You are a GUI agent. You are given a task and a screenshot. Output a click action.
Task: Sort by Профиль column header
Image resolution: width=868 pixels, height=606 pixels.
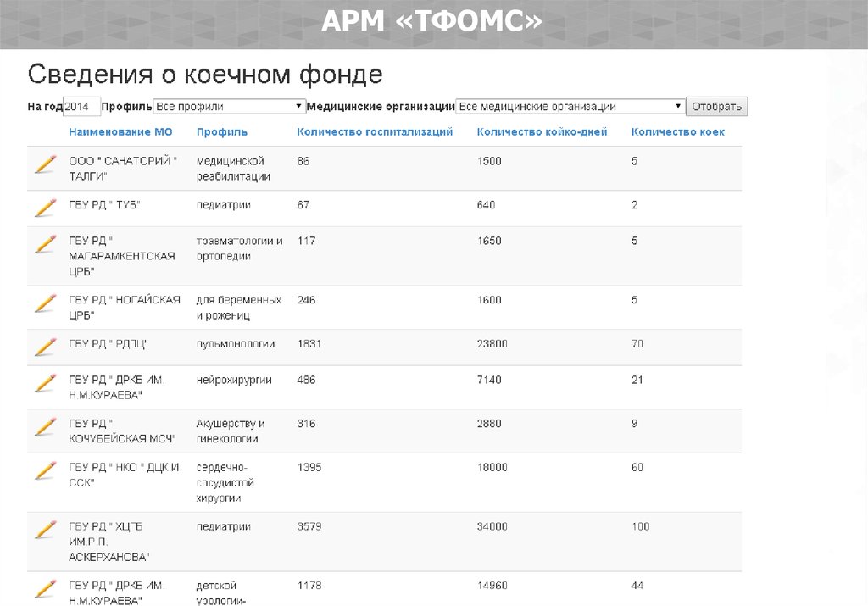pos(222,132)
